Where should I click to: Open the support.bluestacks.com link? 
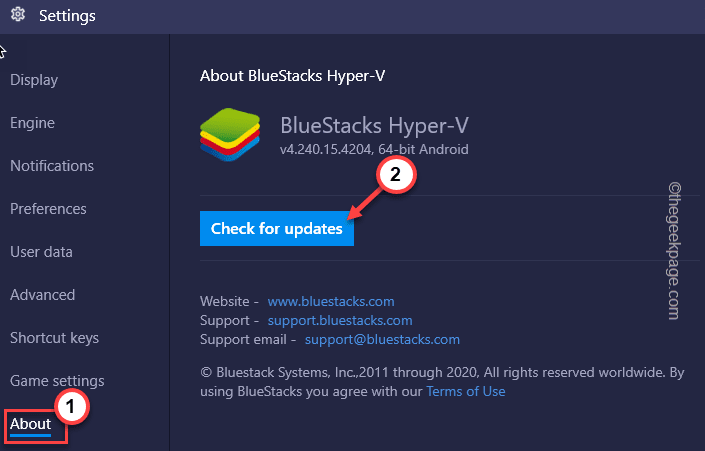pyautogui.click(x=340, y=320)
